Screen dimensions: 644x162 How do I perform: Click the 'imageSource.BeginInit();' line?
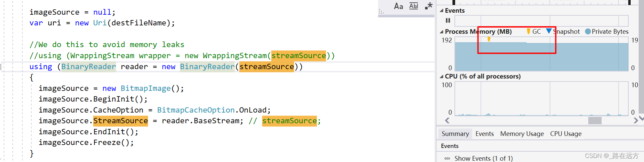coord(93,99)
